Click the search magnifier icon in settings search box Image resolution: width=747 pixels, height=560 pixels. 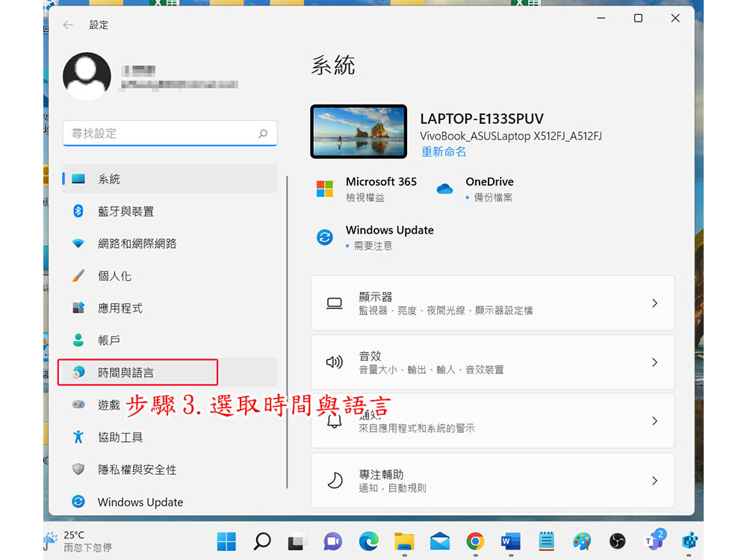(262, 134)
